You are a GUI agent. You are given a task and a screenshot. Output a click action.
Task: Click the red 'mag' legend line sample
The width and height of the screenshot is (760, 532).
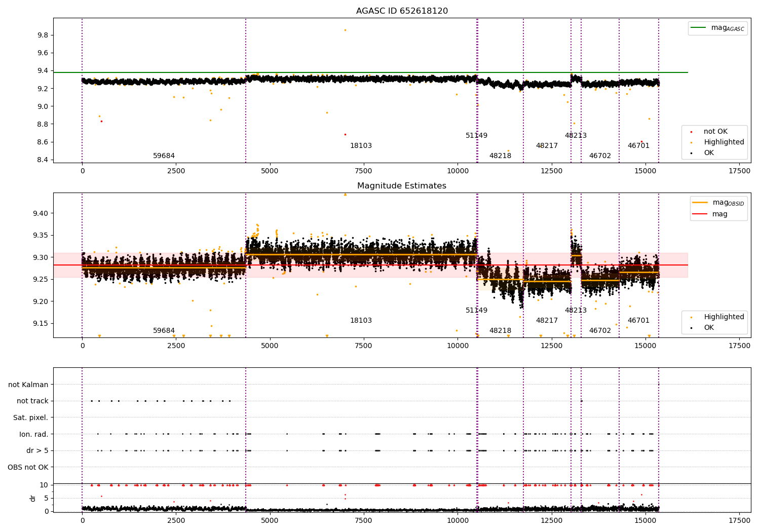pos(700,214)
